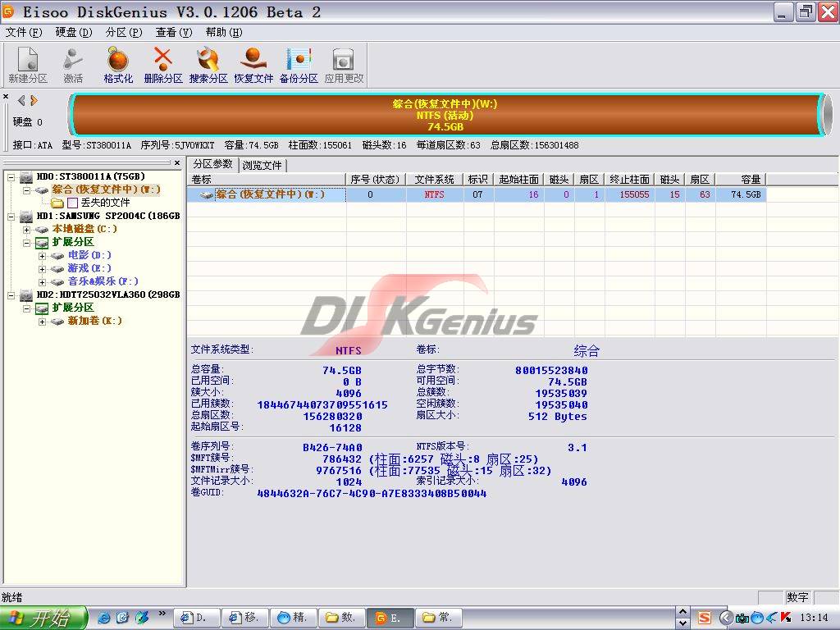Click the 容量 column header
This screenshot has width=840, height=630.
(x=741, y=180)
